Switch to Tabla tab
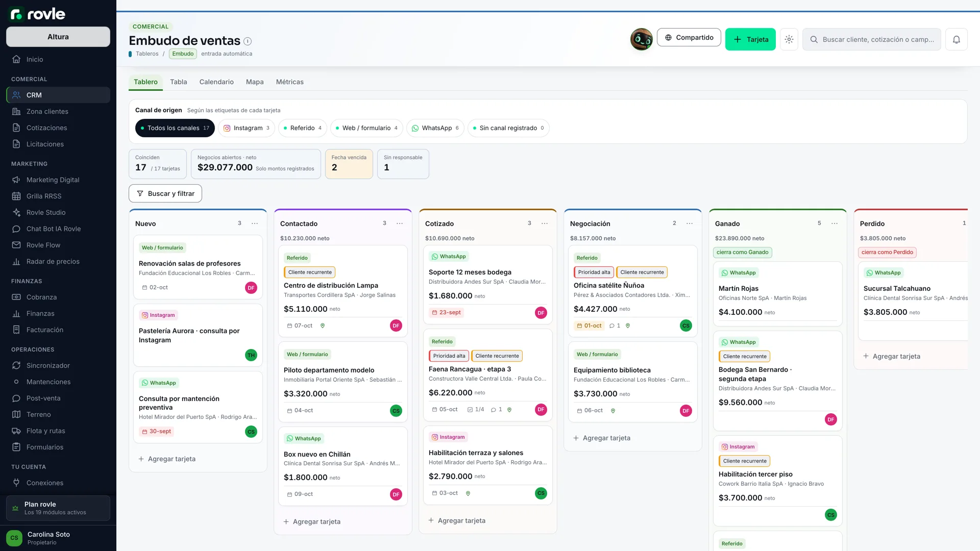Viewport: 980px width, 551px height. point(179,82)
